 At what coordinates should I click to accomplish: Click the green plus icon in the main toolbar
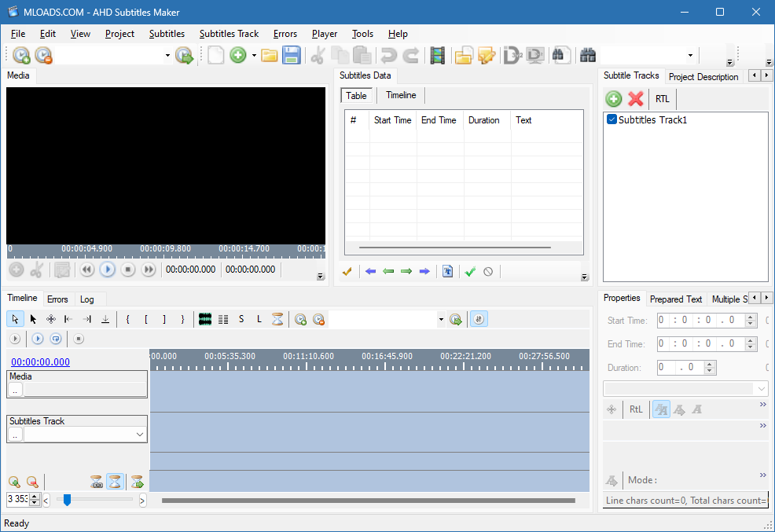237,55
